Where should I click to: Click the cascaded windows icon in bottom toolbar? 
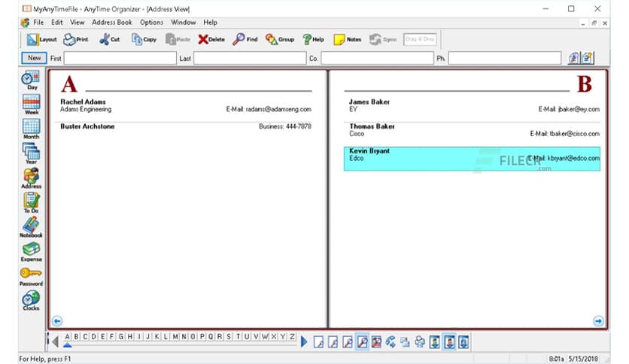(405, 342)
